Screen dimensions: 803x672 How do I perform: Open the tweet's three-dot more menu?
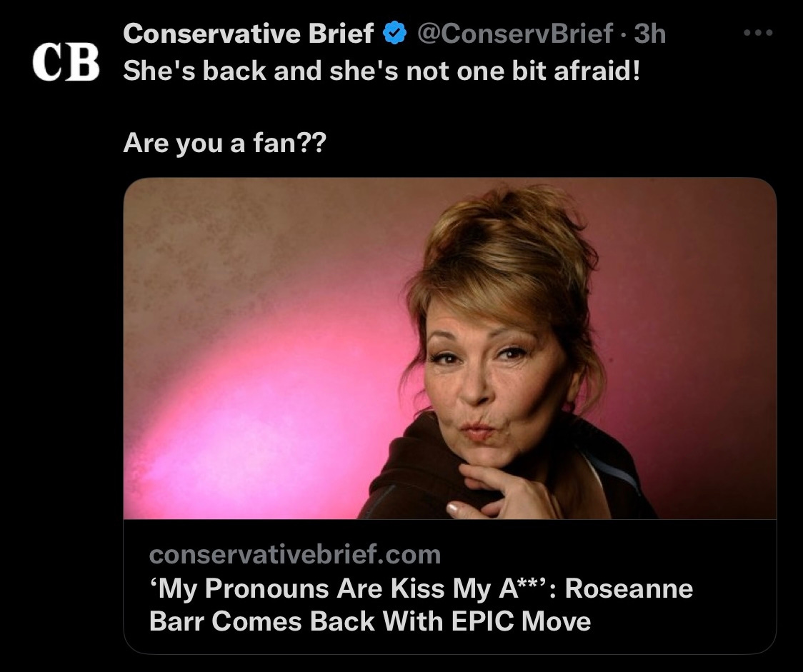coord(758,33)
